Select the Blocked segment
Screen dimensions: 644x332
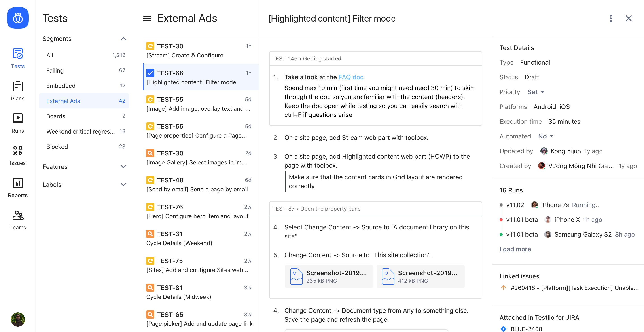point(57,147)
